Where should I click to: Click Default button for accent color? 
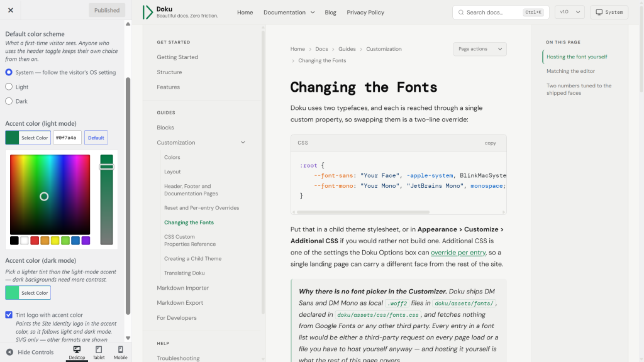click(96, 138)
